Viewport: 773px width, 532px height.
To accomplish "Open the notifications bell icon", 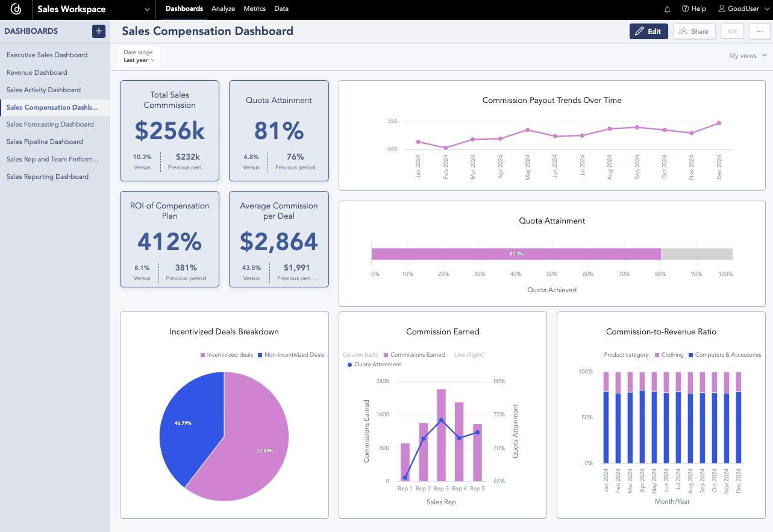I will click(x=666, y=8).
